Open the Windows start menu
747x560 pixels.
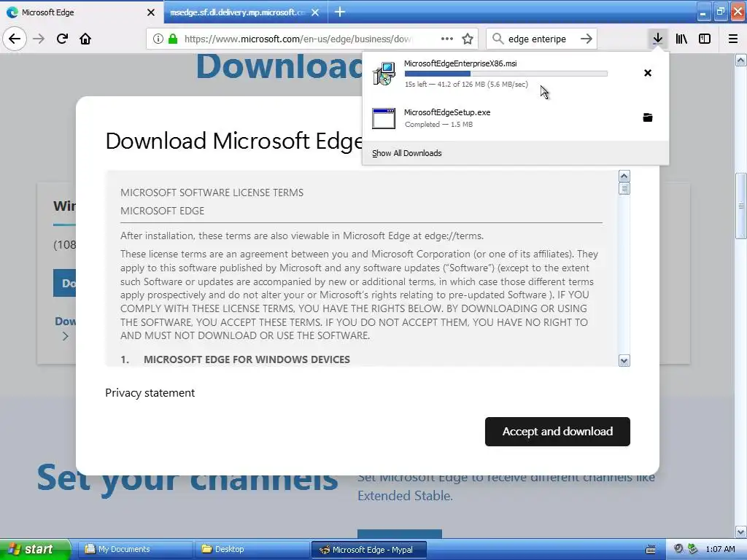(x=35, y=550)
